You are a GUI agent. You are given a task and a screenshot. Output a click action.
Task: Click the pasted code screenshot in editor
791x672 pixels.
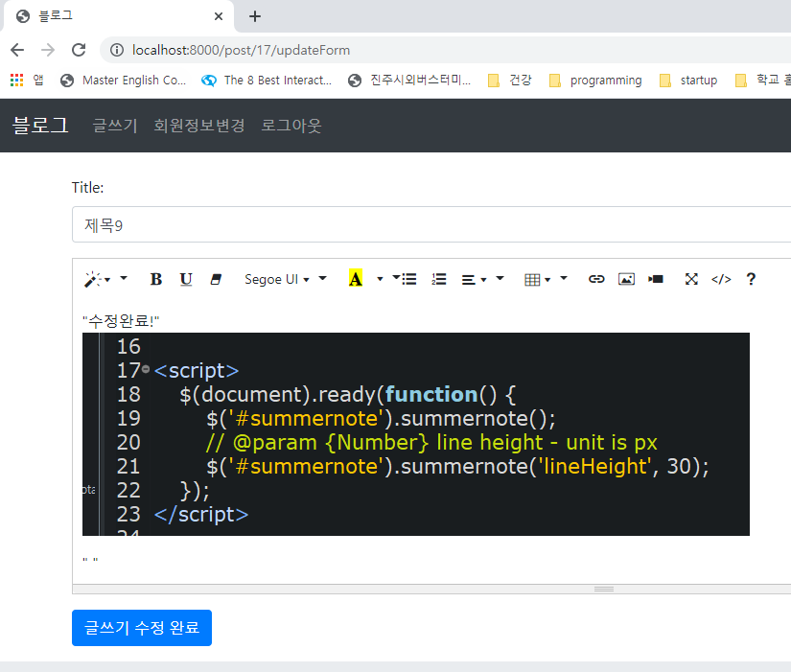tap(416, 434)
